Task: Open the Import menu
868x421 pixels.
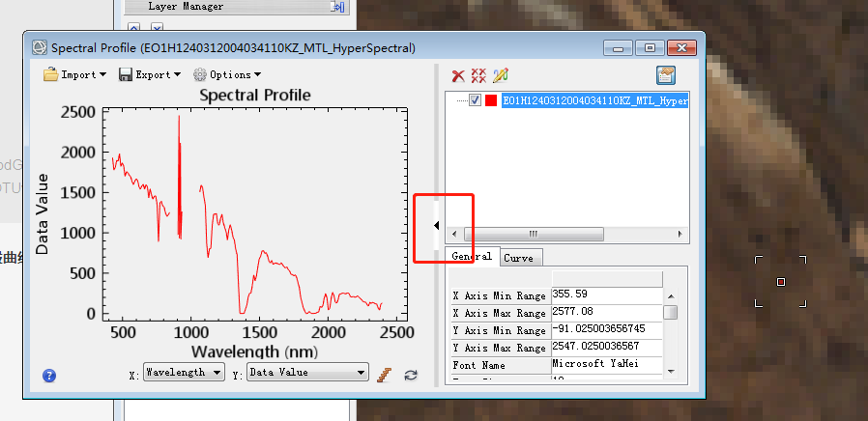Action: tap(74, 74)
